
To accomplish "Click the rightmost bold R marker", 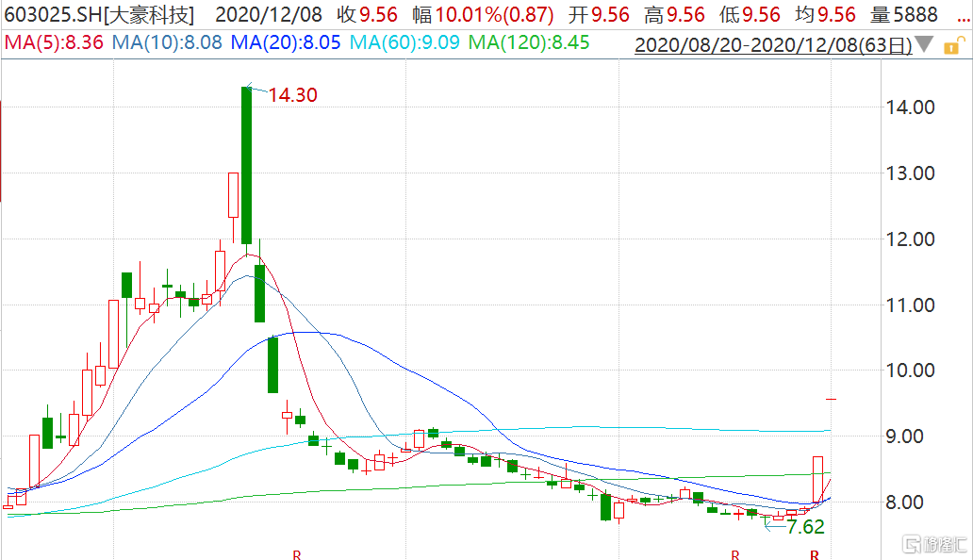I will click(x=815, y=554).
